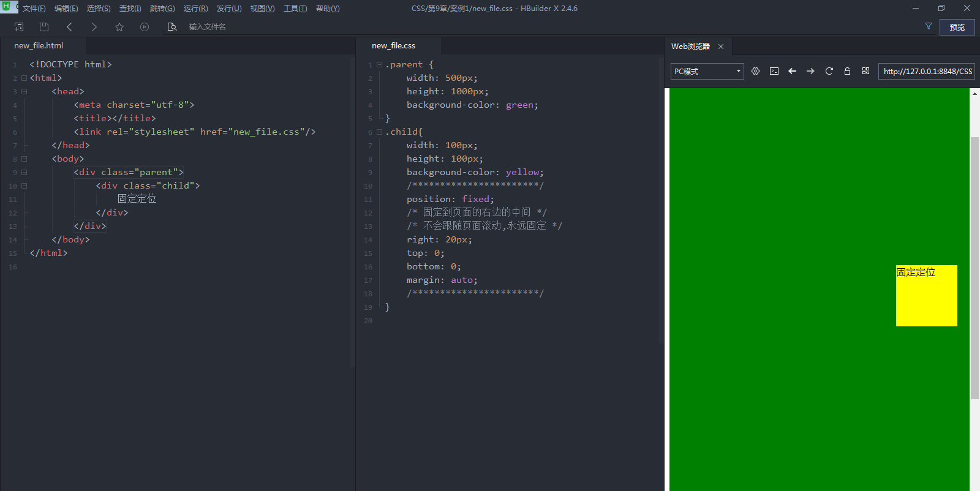Click the browser preview vertical scrollbar thumb

pyautogui.click(x=974, y=268)
